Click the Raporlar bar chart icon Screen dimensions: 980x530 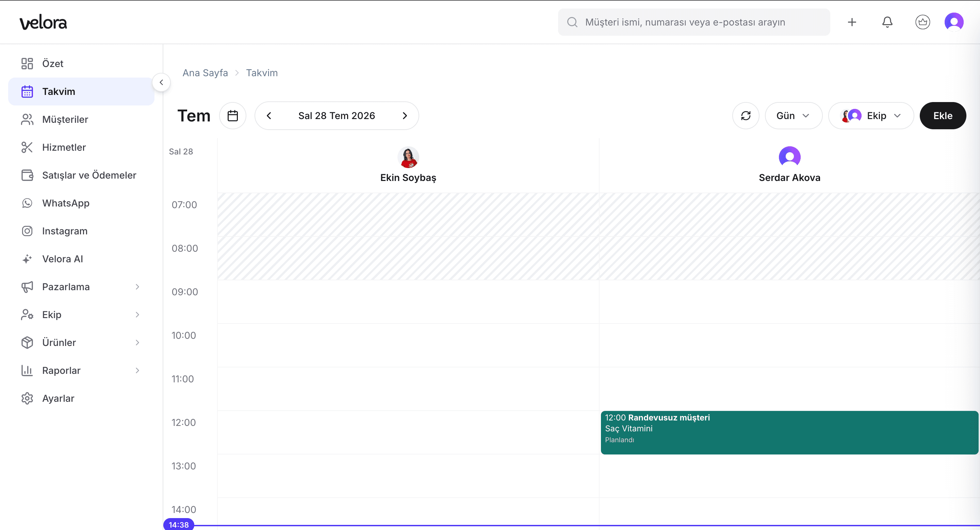click(x=27, y=370)
